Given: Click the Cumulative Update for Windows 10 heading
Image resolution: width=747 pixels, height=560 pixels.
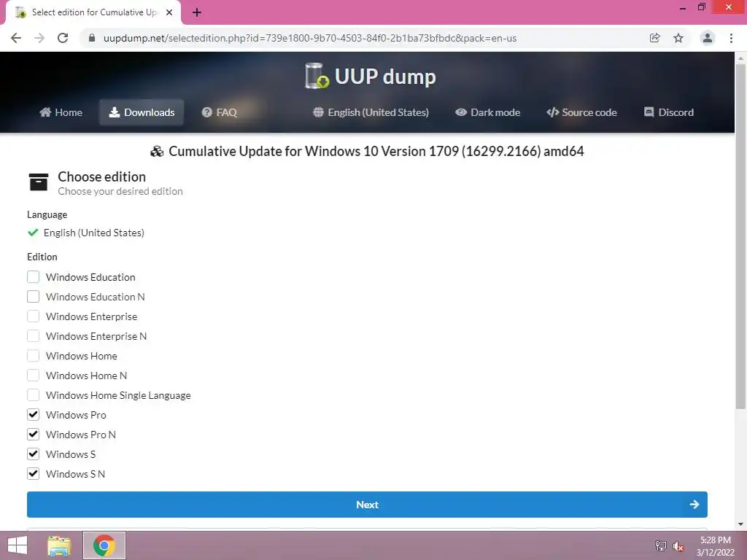Looking at the screenshot, I should point(368,152).
